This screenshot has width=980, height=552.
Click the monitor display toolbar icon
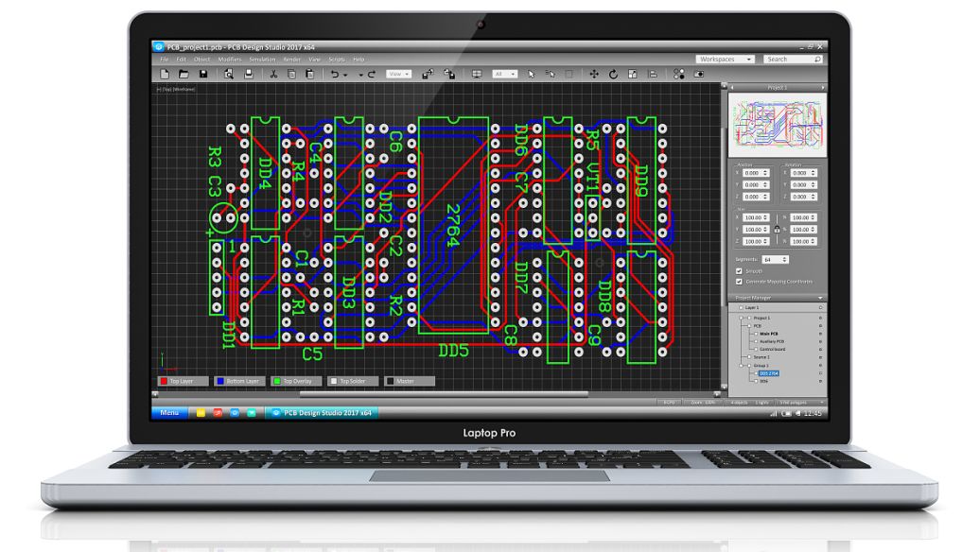click(x=477, y=75)
